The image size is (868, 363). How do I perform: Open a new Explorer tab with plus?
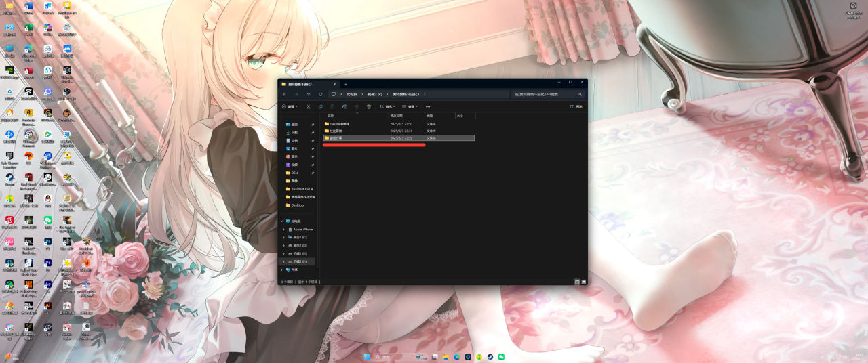click(x=346, y=84)
